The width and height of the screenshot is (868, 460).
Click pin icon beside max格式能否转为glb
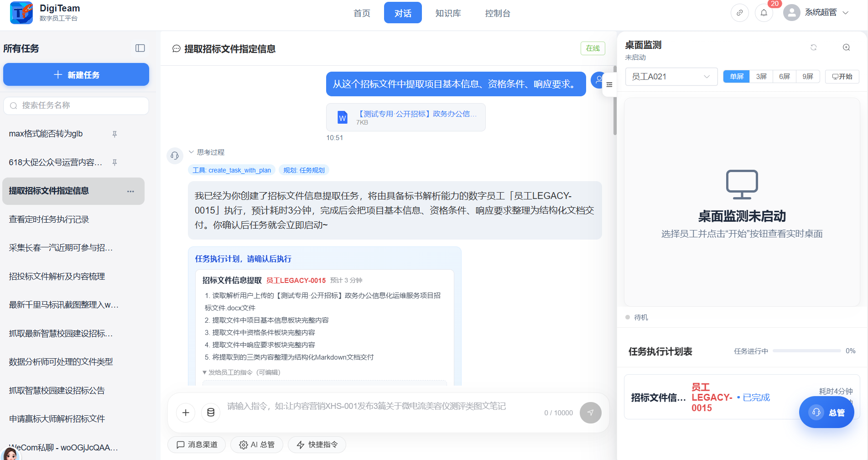(114, 134)
